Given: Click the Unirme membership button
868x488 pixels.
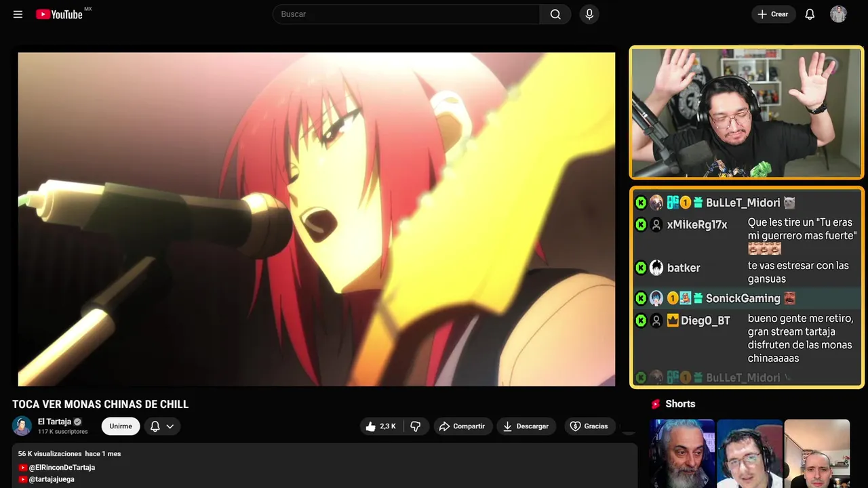Looking at the screenshot, I should [x=121, y=426].
